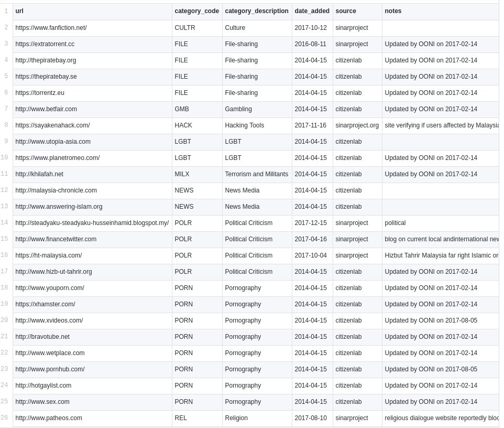Select the http://www.hizb-ut-tahrir.org cell
The height and width of the screenshot is (428, 504).
92,272
